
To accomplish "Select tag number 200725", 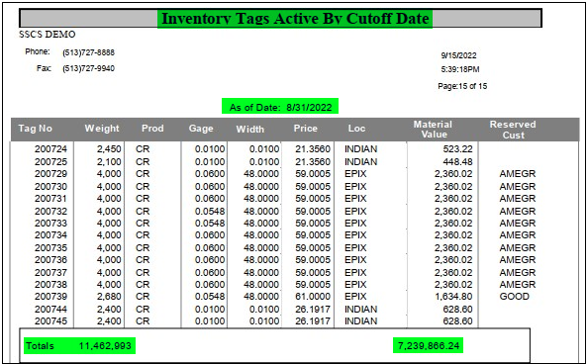I will pyautogui.click(x=50, y=162).
